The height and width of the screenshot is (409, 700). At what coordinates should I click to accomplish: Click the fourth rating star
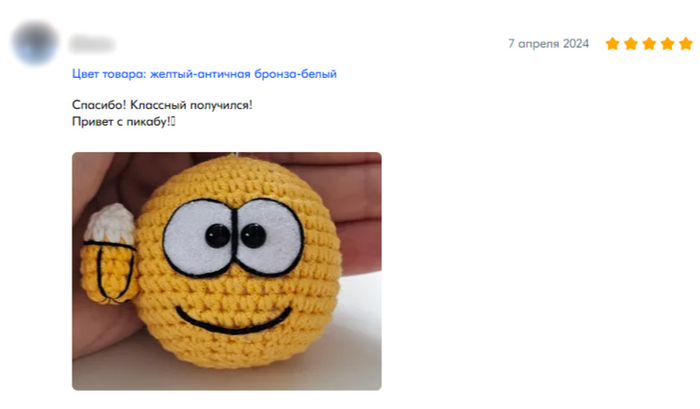click(667, 44)
